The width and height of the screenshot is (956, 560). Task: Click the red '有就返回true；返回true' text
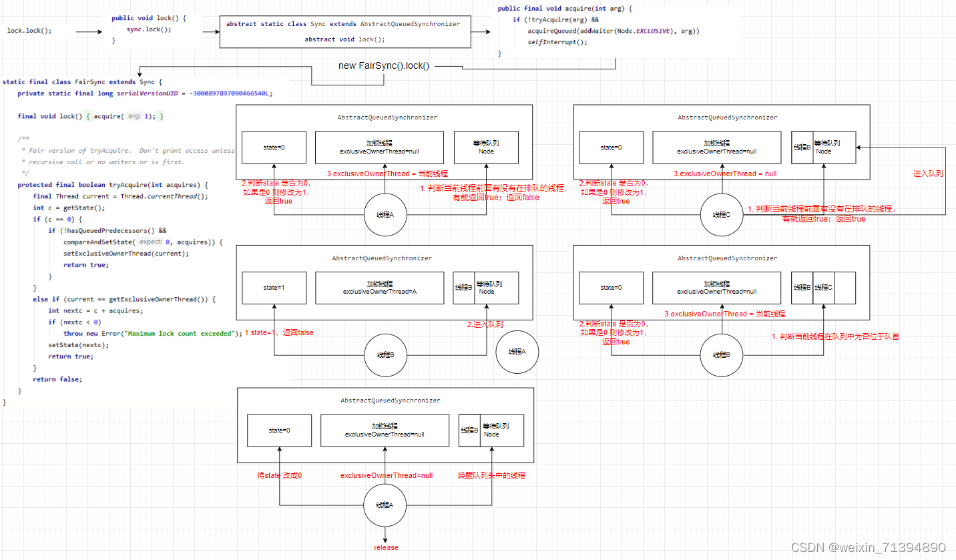[824, 218]
